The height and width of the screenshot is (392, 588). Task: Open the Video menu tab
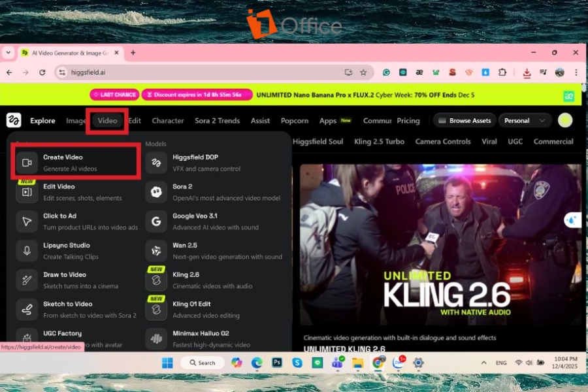[x=107, y=120]
